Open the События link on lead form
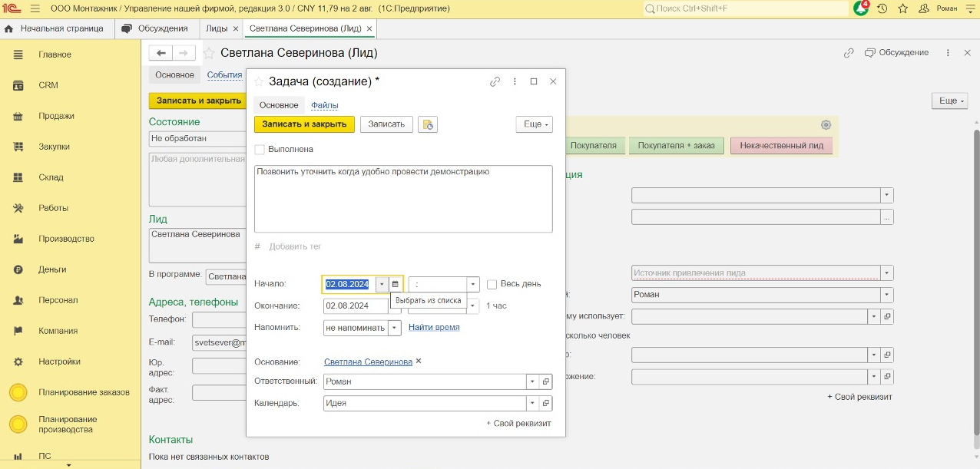Viewport: 980px width, 469px height. (x=224, y=74)
